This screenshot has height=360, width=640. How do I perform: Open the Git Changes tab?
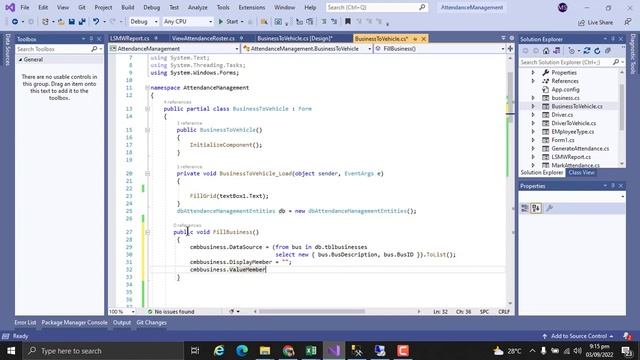(151, 322)
